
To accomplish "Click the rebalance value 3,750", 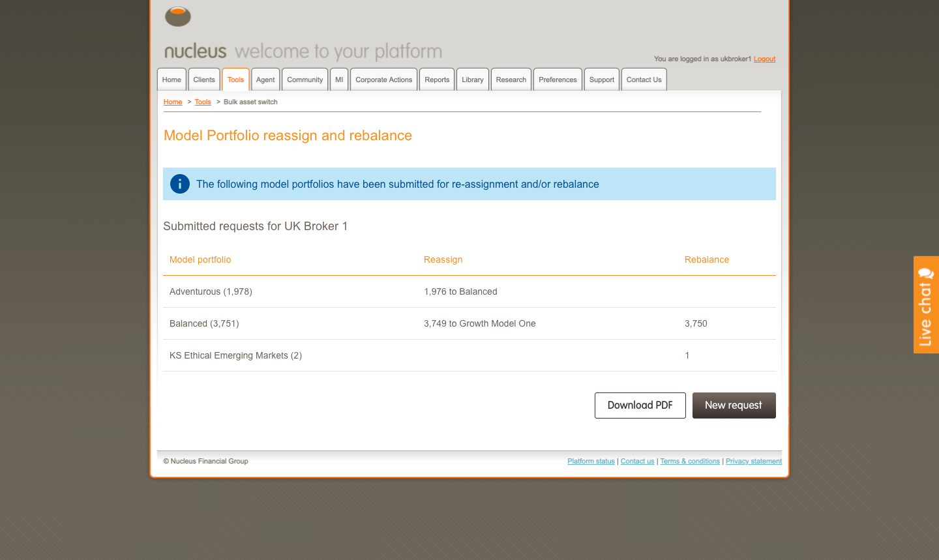I will [696, 323].
